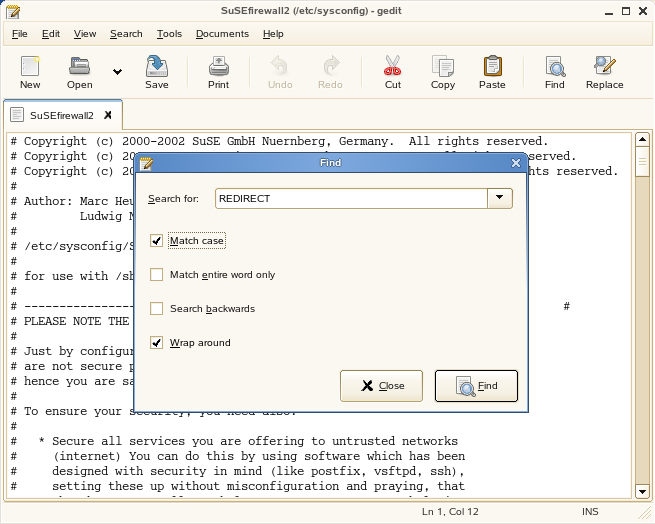
Task: Select the SuSEfirewall2 document tab
Action: [61, 115]
